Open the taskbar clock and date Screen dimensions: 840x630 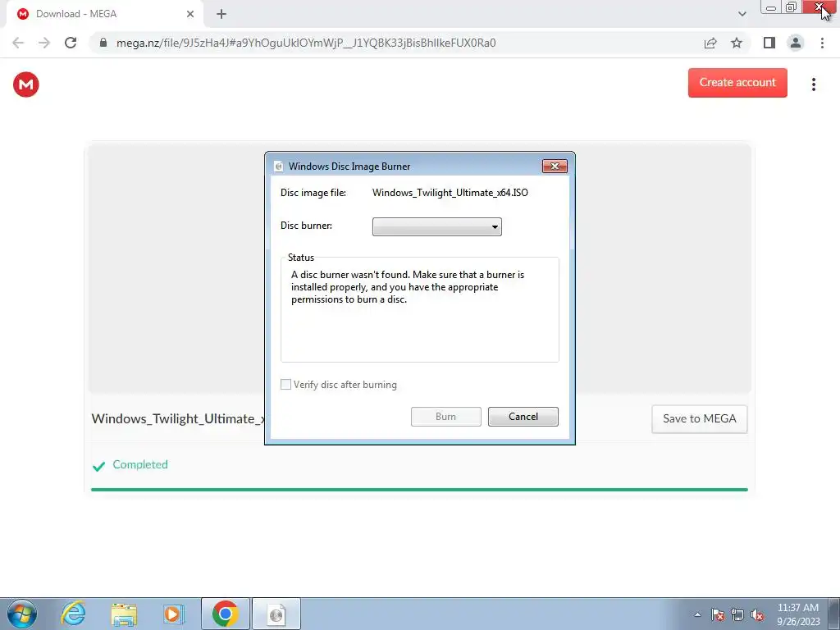pyautogui.click(x=797, y=614)
